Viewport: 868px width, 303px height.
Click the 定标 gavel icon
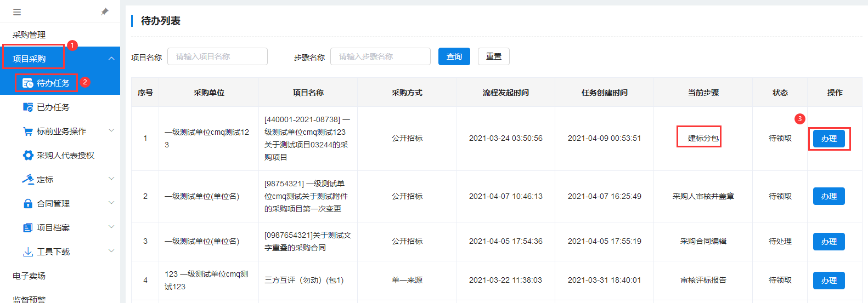[x=27, y=180]
